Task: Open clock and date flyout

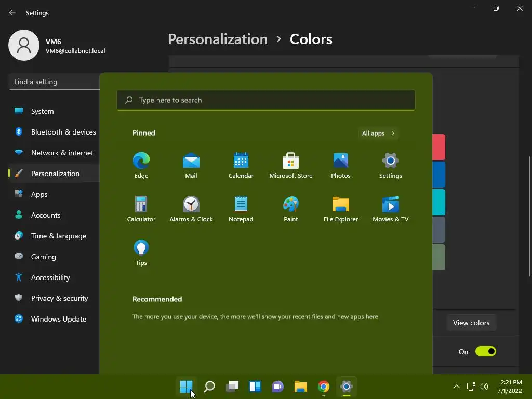Action: point(510,387)
